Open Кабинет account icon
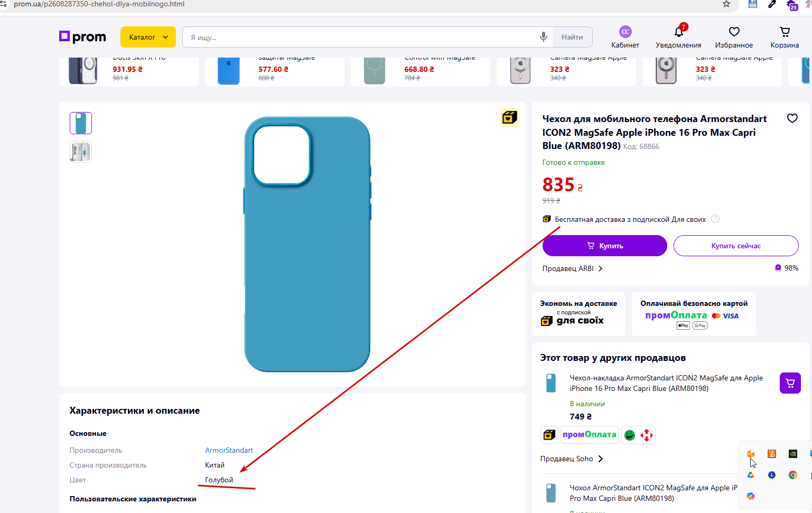 [x=625, y=37]
